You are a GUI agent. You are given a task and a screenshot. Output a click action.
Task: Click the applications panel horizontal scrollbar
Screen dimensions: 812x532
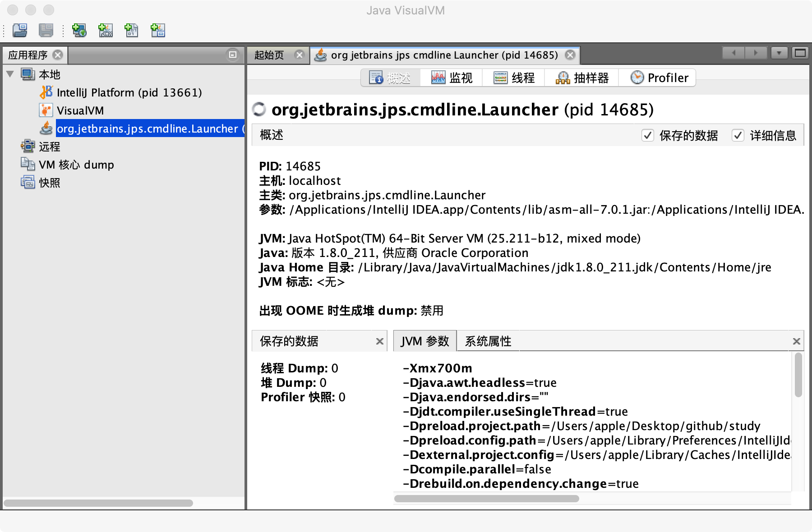pos(98,503)
